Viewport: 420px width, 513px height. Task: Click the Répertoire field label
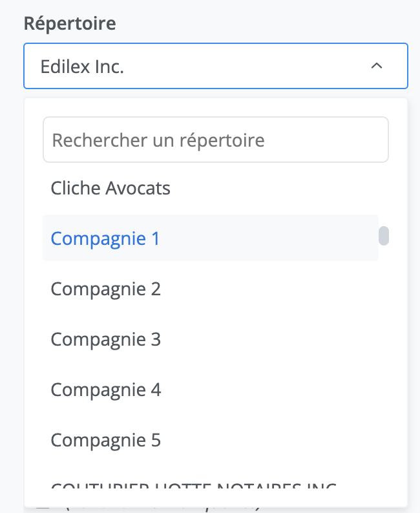(70, 24)
